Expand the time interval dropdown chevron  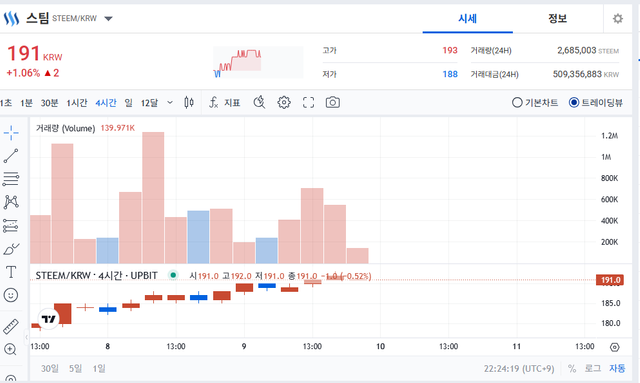tap(170, 102)
